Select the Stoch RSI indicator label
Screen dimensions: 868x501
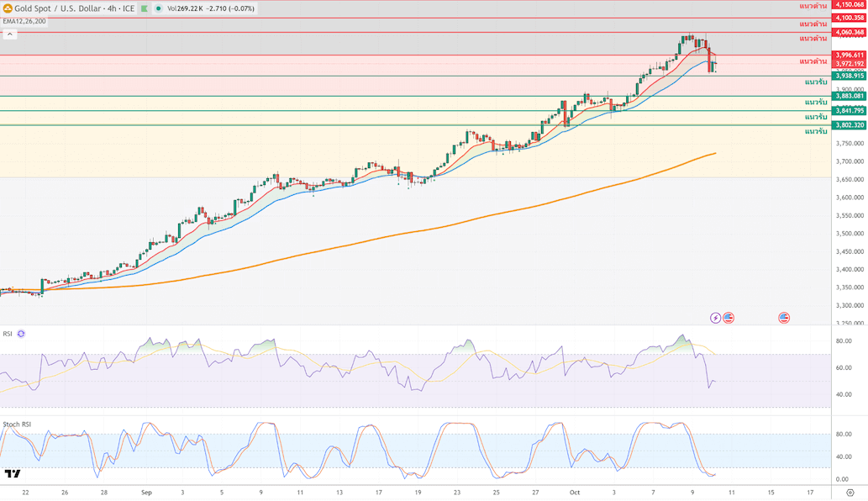click(x=14, y=425)
